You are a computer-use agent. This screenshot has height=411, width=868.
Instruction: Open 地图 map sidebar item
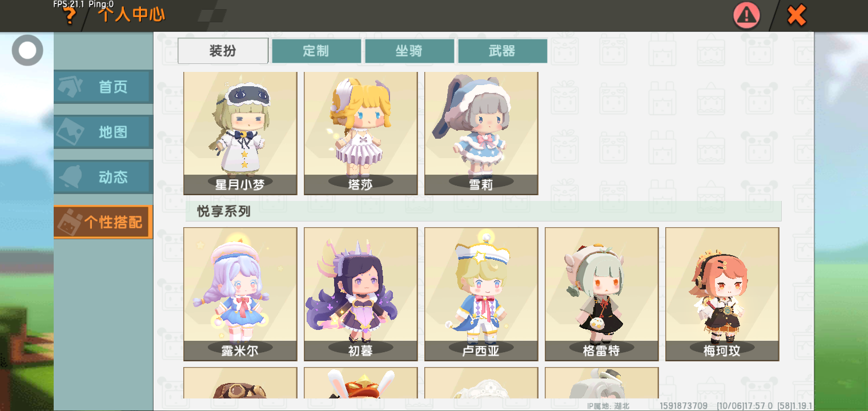coord(103,132)
